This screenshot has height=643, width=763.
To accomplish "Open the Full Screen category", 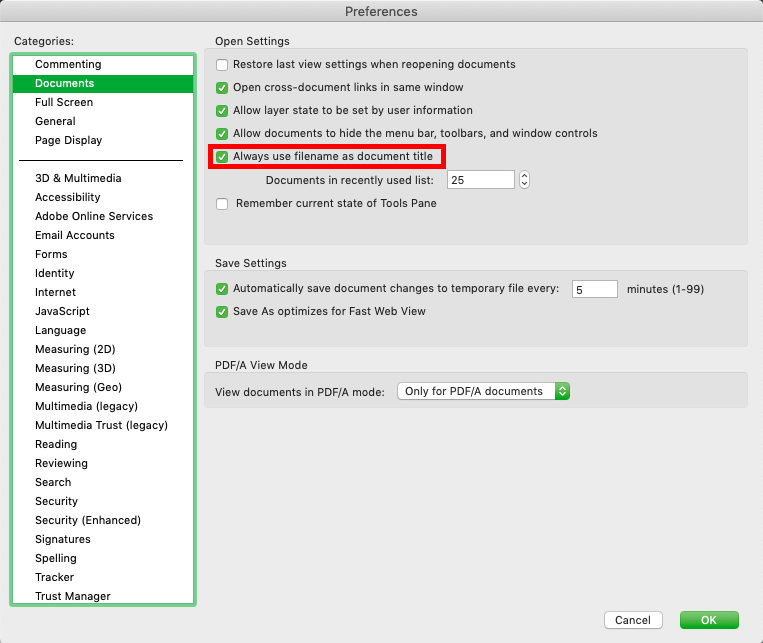I will (64, 103).
